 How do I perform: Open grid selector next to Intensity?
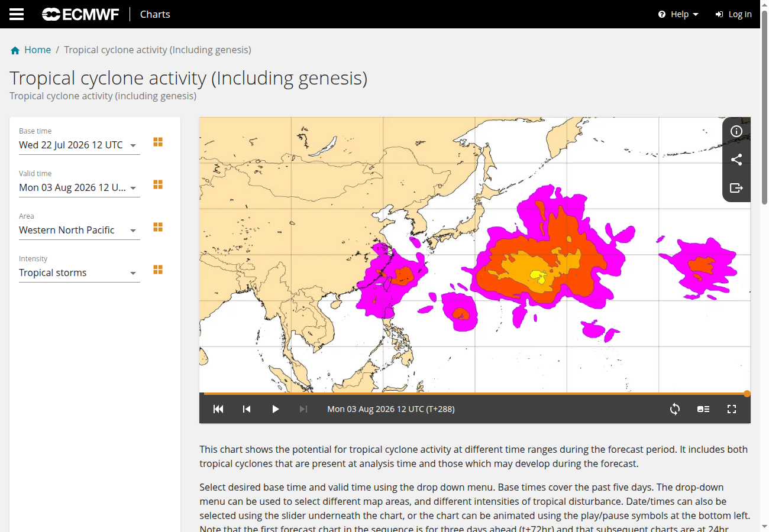click(x=158, y=270)
